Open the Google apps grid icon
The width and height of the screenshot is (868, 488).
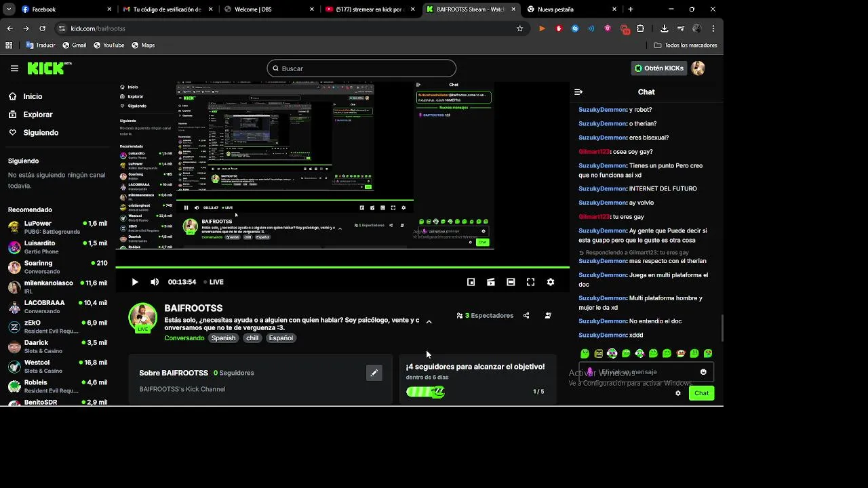[9, 45]
